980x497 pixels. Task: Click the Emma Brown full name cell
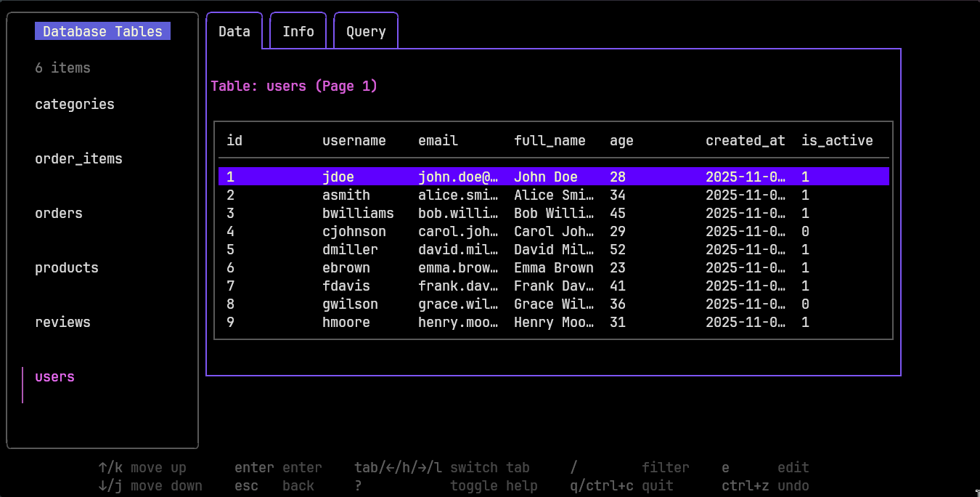pos(554,267)
